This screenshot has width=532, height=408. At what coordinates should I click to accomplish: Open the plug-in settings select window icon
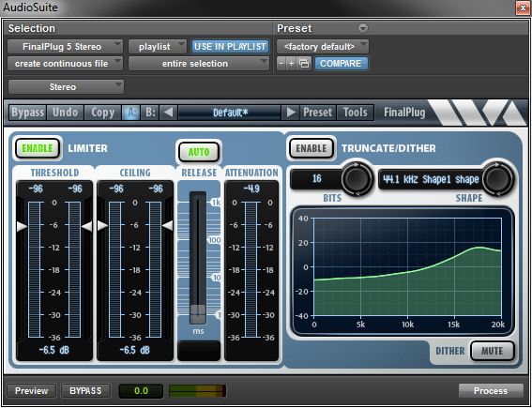[304, 64]
